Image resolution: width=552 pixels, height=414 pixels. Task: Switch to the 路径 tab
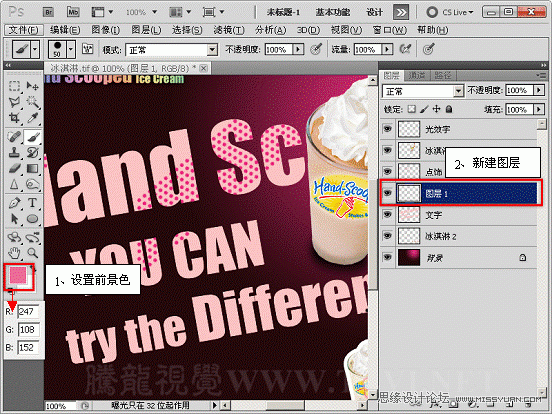tap(443, 75)
